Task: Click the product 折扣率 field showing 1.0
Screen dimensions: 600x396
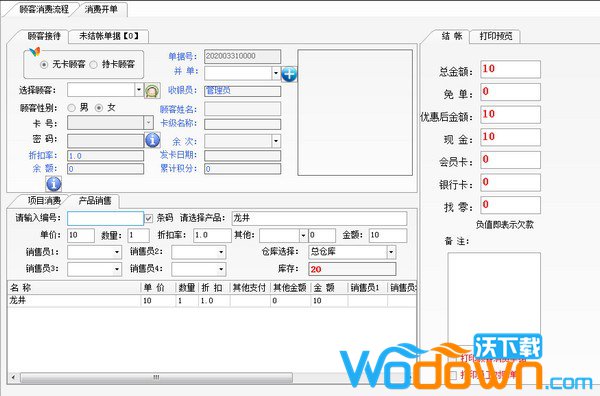Action: coord(212,235)
